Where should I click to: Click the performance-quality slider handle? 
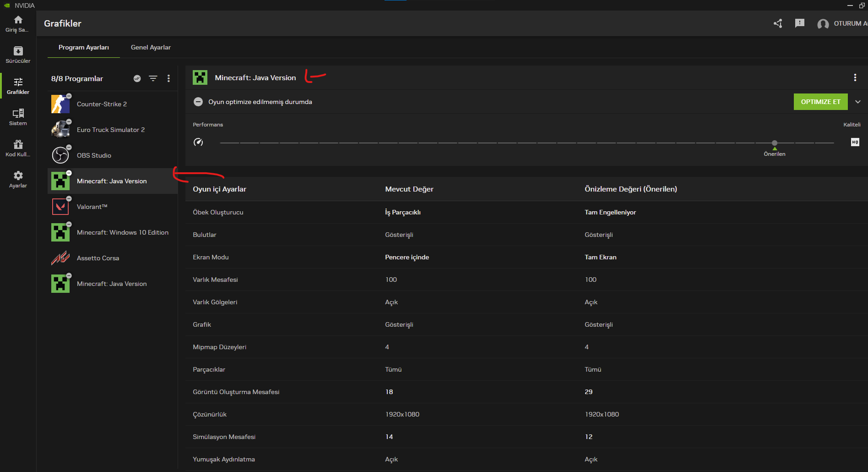coord(775,143)
